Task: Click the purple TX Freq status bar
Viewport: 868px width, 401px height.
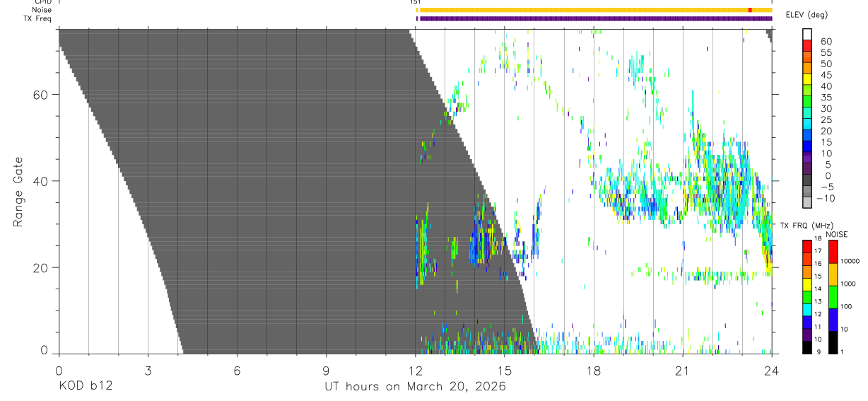Action: pyautogui.click(x=595, y=18)
